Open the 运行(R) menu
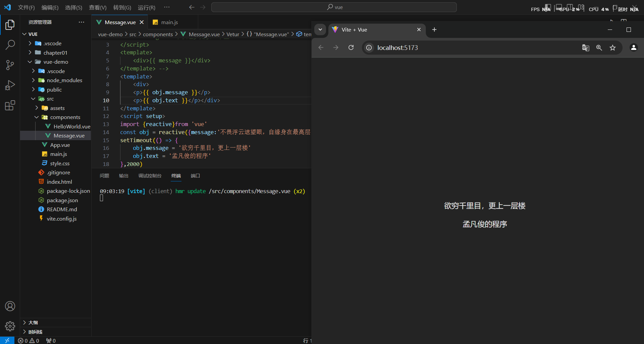Screen dimensions: 644x344 pyautogui.click(x=147, y=7)
